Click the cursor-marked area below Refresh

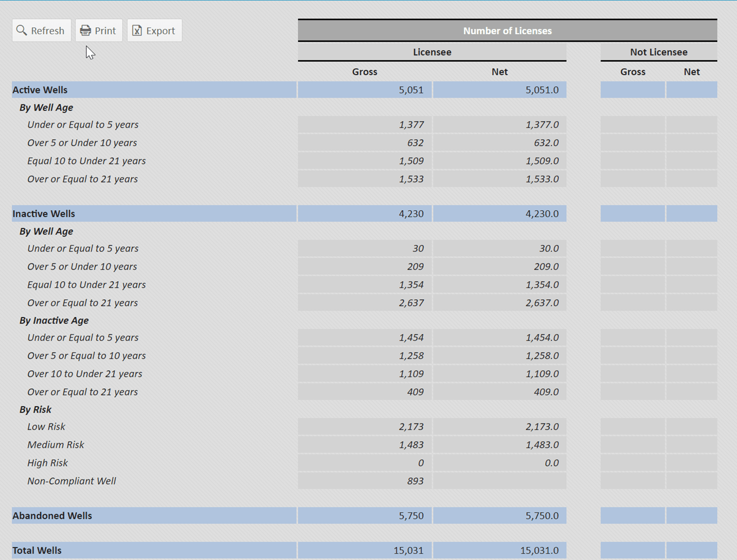tap(89, 52)
